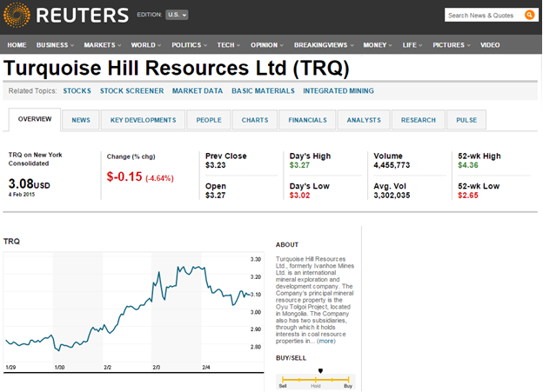The image size is (543, 392).
Task: Expand the WORLD menu
Action: click(x=146, y=45)
